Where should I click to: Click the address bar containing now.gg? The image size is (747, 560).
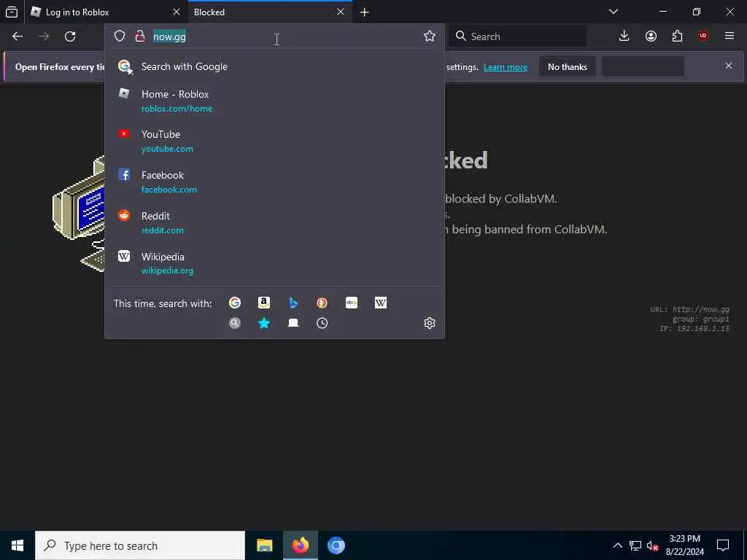(274, 36)
